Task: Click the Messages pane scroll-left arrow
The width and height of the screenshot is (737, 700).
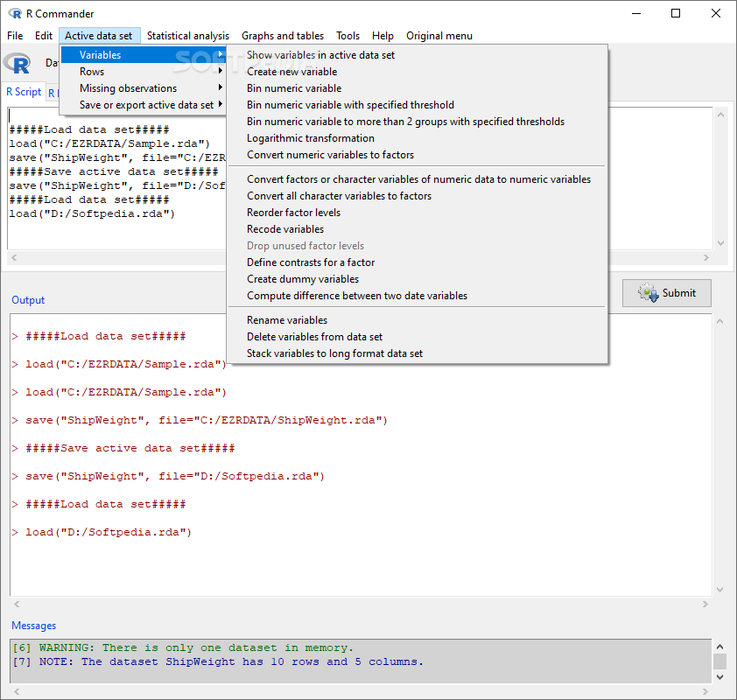Action: coord(17,691)
